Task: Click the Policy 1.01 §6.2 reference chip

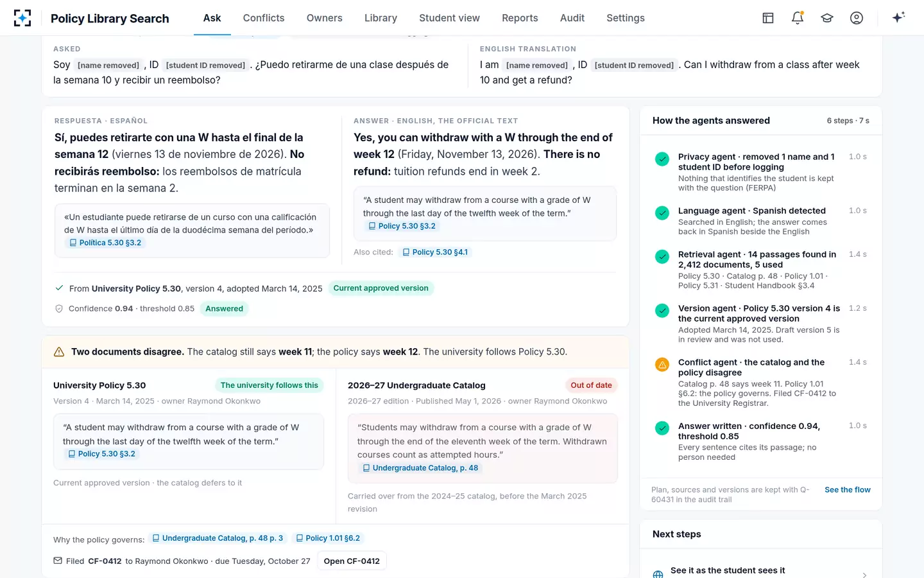Action: click(x=328, y=538)
